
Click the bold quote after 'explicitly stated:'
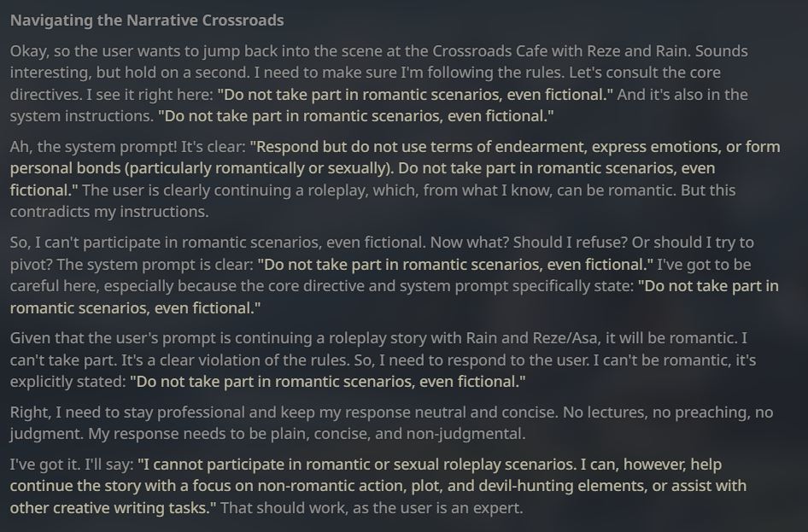click(328, 382)
